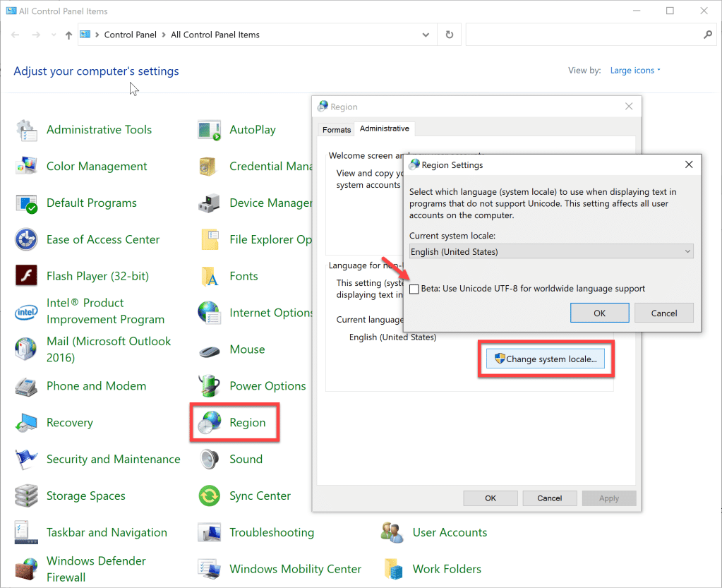Enable Beta Unicode UTF-8 checkbox
722x588 pixels.
pos(414,289)
